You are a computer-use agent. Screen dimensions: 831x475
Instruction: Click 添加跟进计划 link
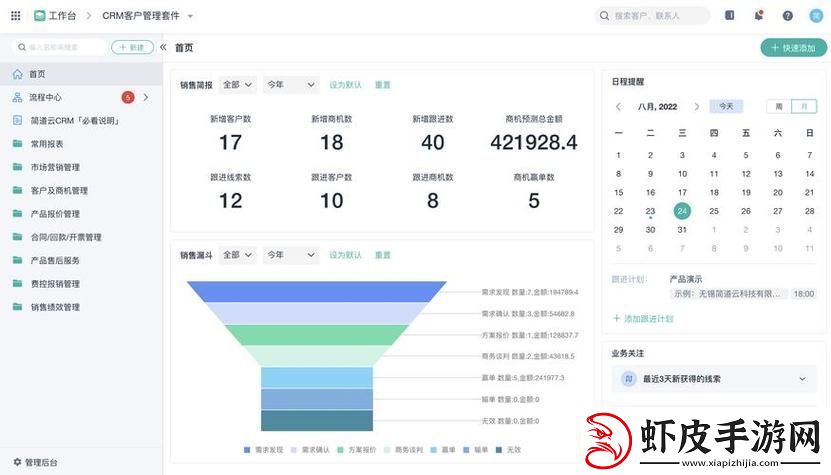643,319
